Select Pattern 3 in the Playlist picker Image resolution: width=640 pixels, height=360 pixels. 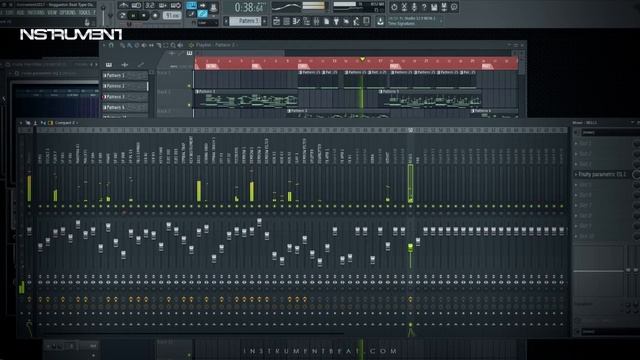coord(125,97)
